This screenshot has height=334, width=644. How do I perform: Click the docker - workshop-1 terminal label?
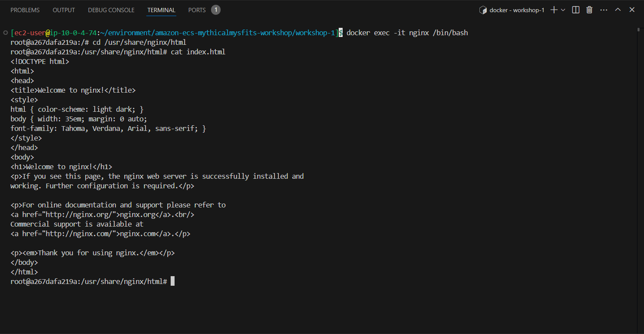pyautogui.click(x=517, y=10)
